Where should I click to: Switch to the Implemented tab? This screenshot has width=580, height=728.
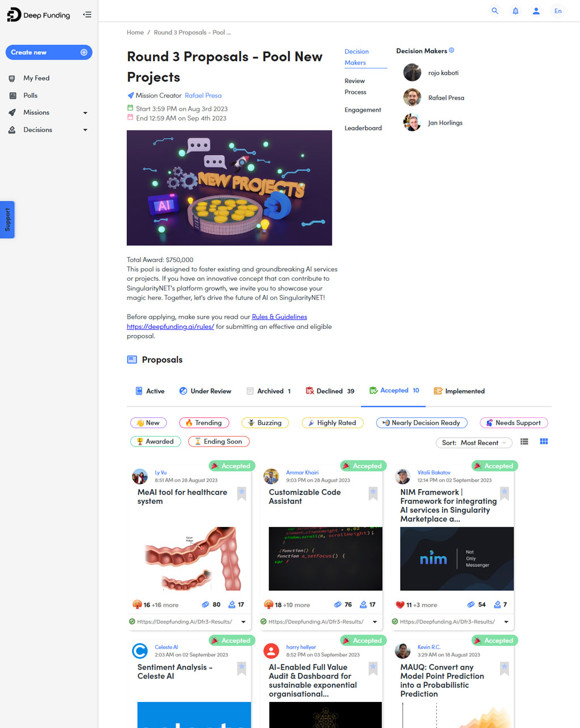tap(459, 391)
